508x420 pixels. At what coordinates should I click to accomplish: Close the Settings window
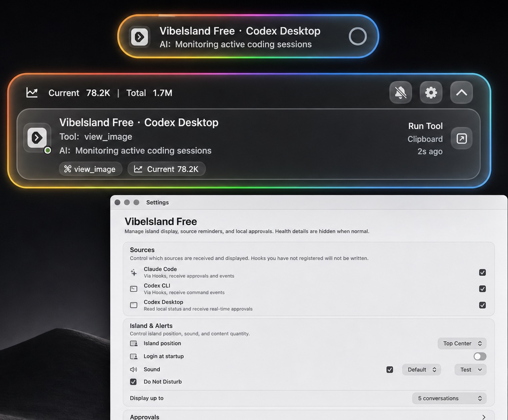click(117, 202)
